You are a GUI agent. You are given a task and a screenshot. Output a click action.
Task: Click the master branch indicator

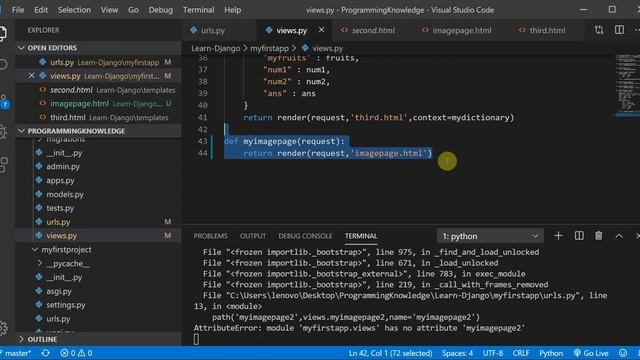click(x=16, y=353)
